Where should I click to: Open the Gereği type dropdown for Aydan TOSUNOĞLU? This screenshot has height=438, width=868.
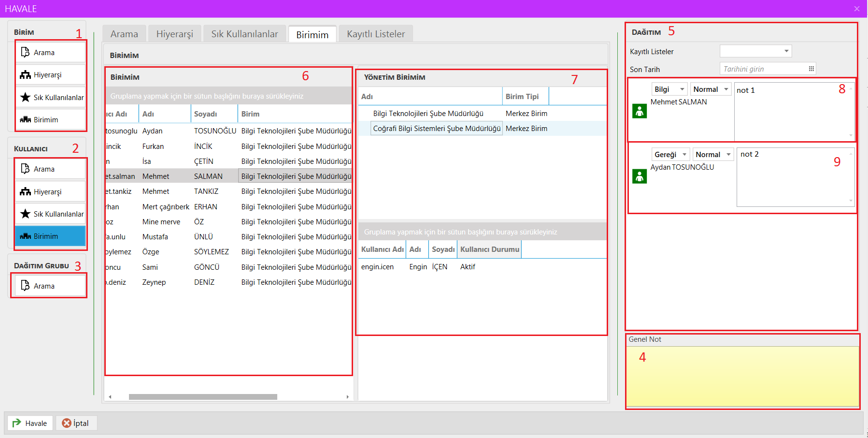(x=684, y=154)
